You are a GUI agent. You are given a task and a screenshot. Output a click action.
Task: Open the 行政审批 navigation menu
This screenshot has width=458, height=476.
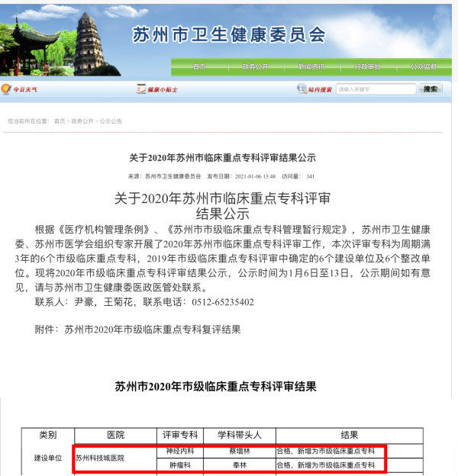(x=367, y=66)
